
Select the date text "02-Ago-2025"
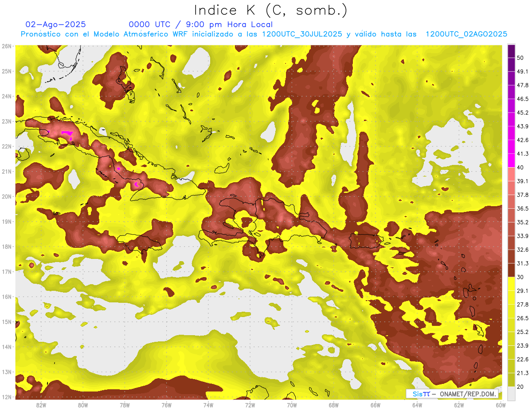click(x=56, y=24)
